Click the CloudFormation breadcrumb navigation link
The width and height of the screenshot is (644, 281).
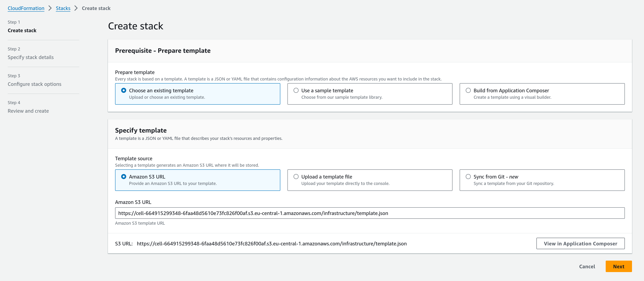tap(26, 8)
